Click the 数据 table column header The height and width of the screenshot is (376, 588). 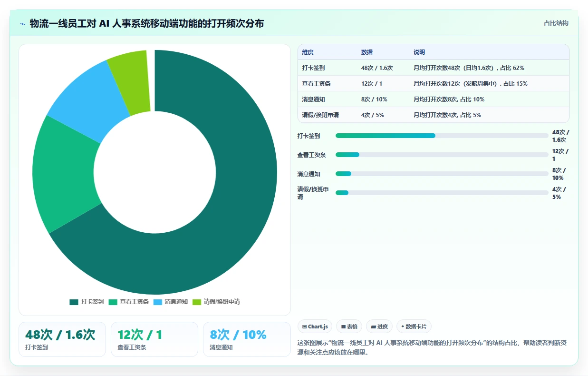(367, 52)
